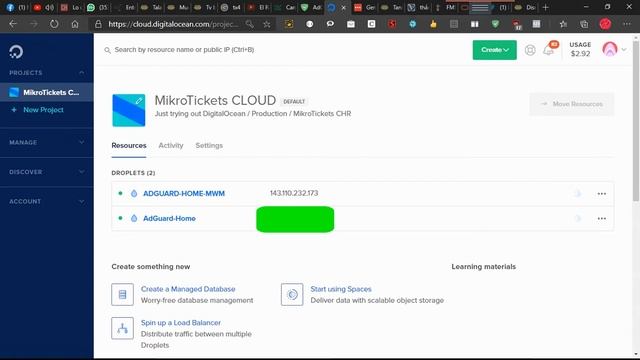The width and height of the screenshot is (640, 360).
Task: Reload the page with refresh icon
Action: 54,24
